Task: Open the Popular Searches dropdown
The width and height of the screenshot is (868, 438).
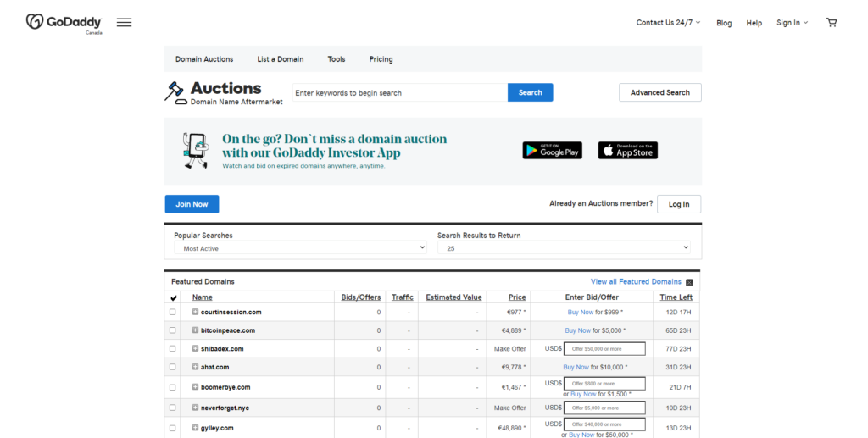Action: click(x=300, y=248)
